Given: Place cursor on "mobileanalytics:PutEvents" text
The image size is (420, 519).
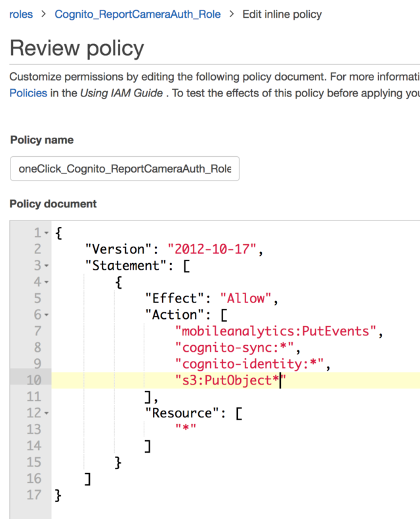Looking at the screenshot, I should [276, 331].
